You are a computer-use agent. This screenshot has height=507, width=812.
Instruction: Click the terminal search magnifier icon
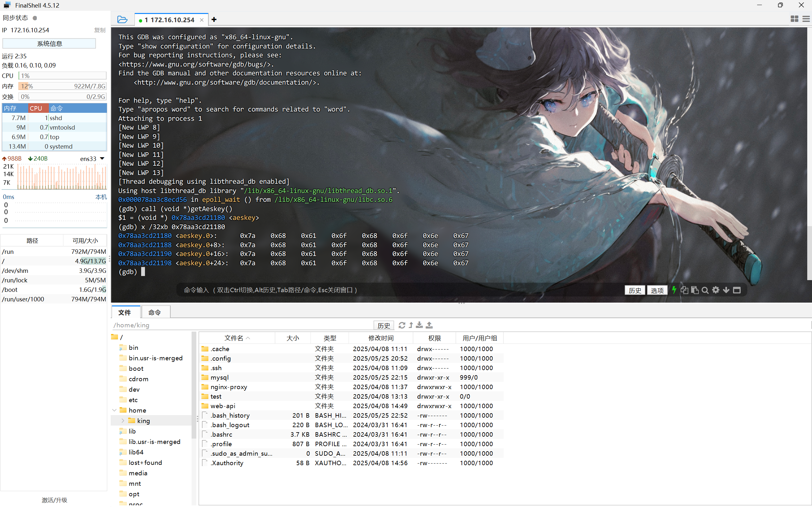(705, 290)
